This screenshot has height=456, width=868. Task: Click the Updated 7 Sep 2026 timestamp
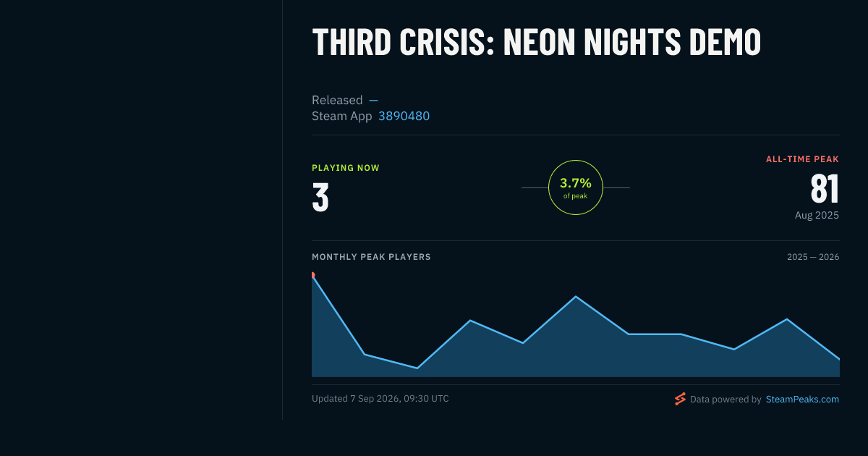(x=380, y=399)
